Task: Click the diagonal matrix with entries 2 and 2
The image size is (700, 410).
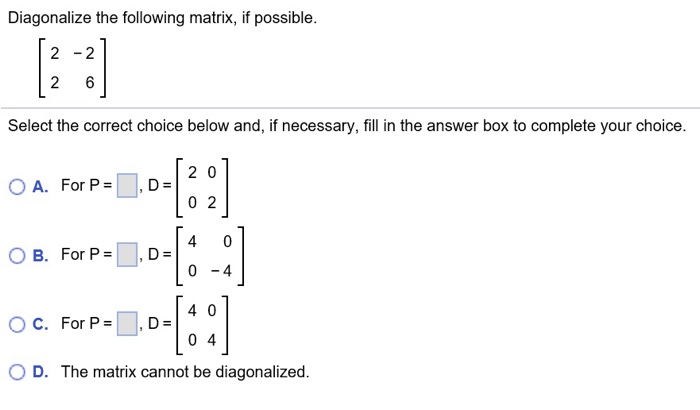Action: [x=202, y=187]
